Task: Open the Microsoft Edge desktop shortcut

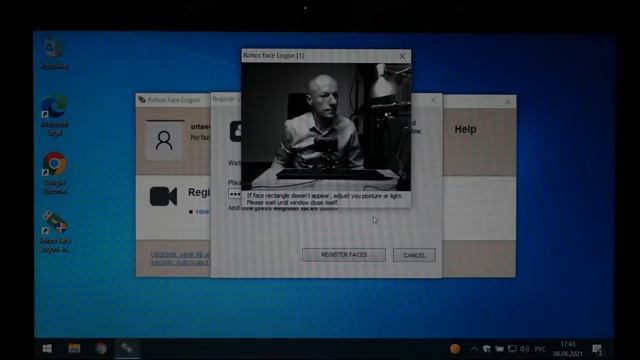Action: pos(54,115)
